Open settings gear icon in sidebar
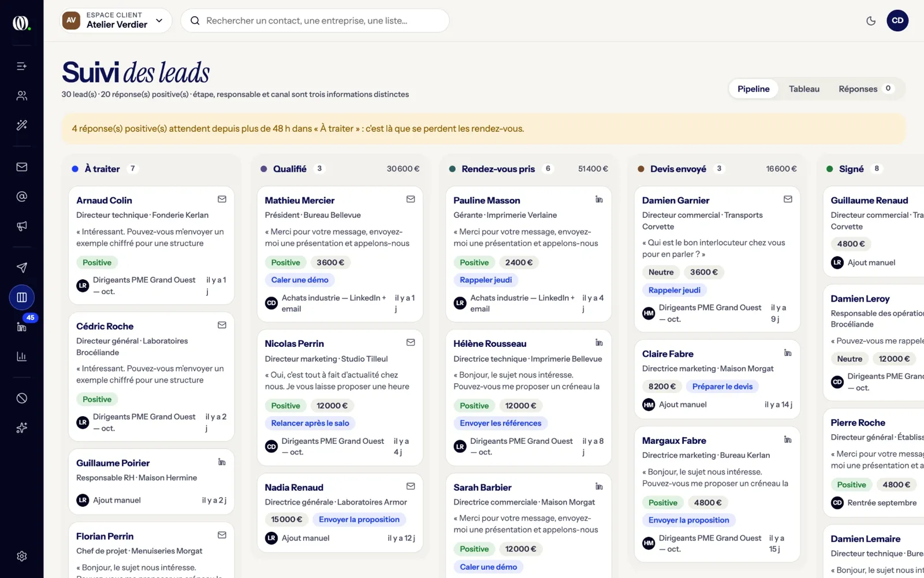 21,556
